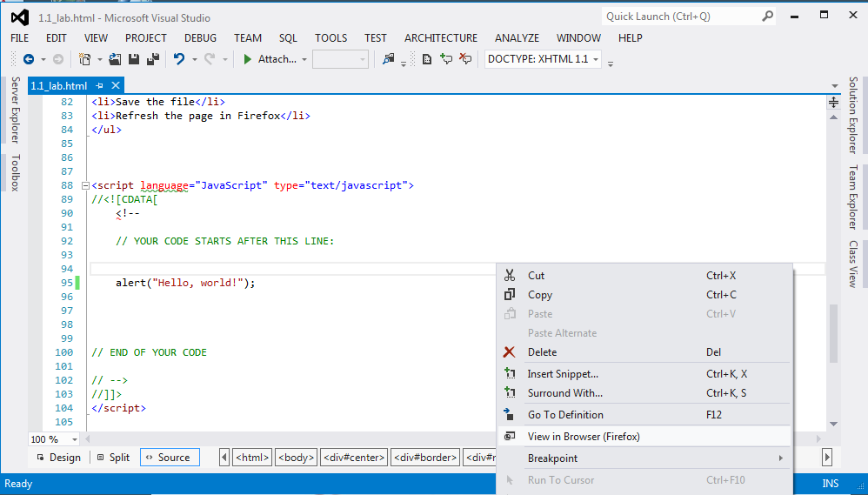Collapse the script block outlining toggle
The width and height of the screenshot is (868, 495).
(x=84, y=185)
